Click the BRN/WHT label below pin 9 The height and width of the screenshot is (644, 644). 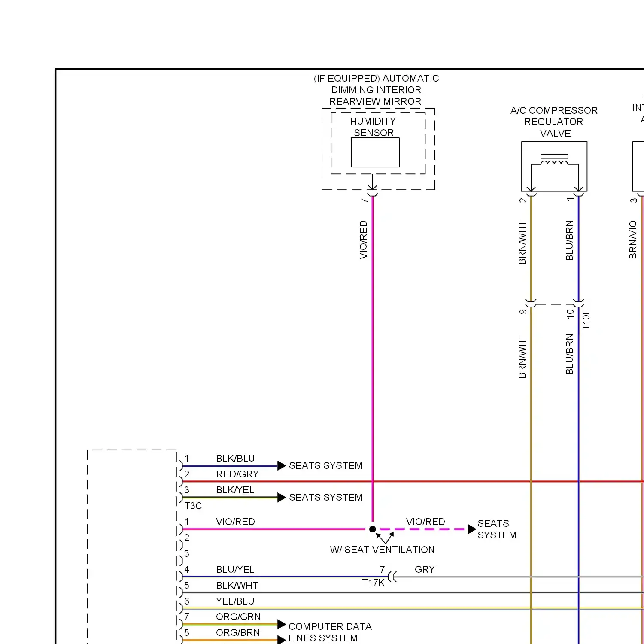point(522,356)
